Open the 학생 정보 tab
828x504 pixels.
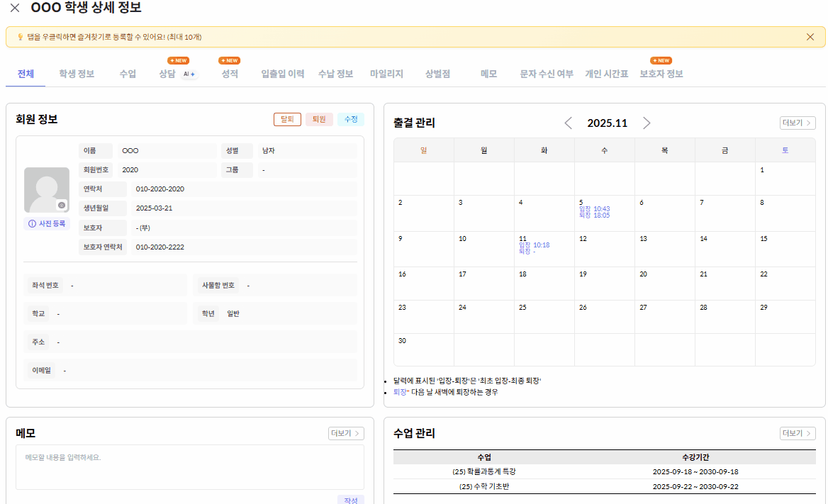(x=77, y=74)
